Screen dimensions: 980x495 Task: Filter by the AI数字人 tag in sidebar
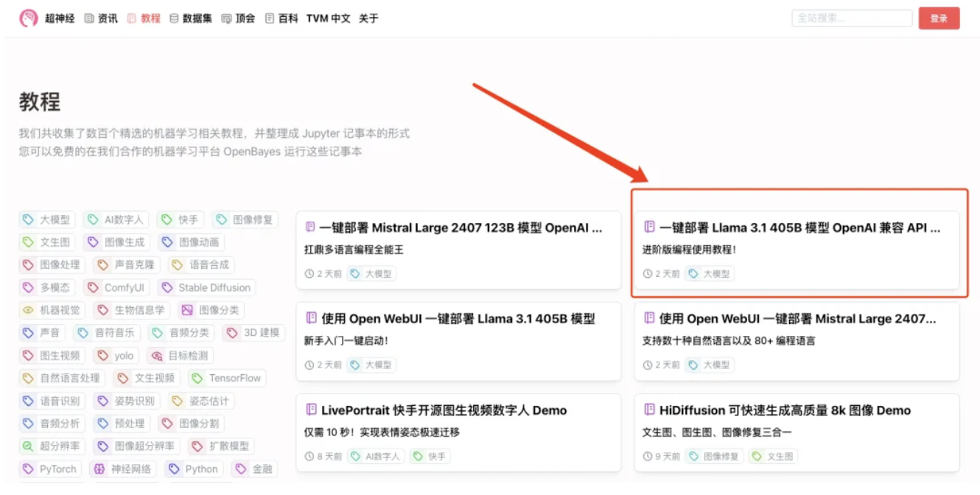[x=116, y=220]
